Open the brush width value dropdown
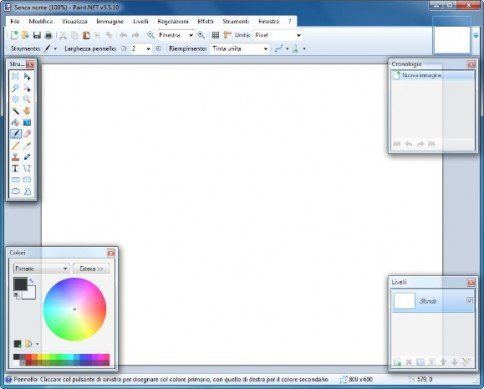484x389 pixels. tap(148, 49)
